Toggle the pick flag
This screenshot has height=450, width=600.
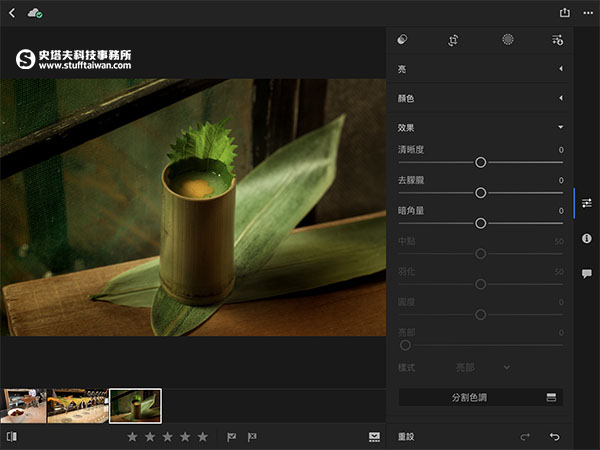(x=232, y=437)
